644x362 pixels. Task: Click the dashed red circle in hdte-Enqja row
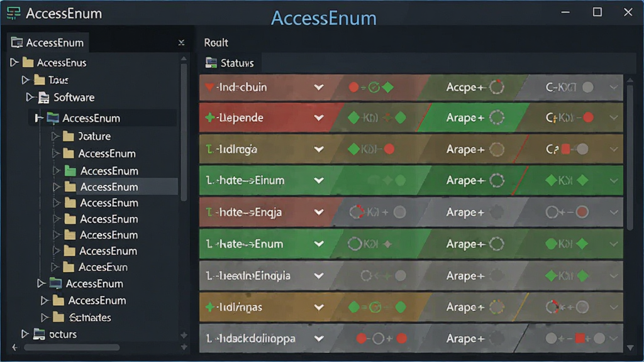[356, 212]
